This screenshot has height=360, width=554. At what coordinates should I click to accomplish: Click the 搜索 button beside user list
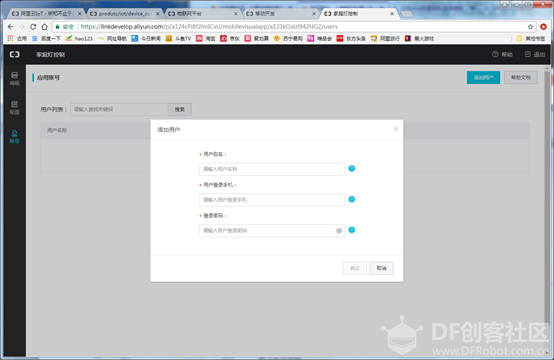pos(180,109)
